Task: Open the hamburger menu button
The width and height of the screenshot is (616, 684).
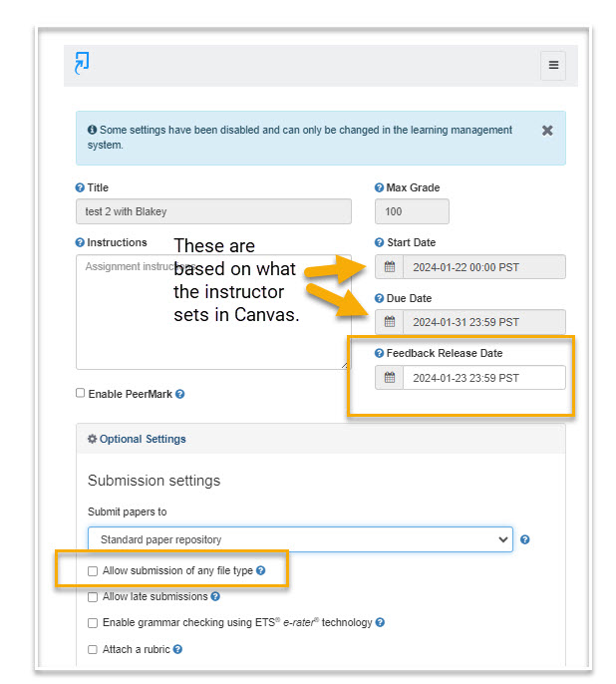Action: coord(553,65)
